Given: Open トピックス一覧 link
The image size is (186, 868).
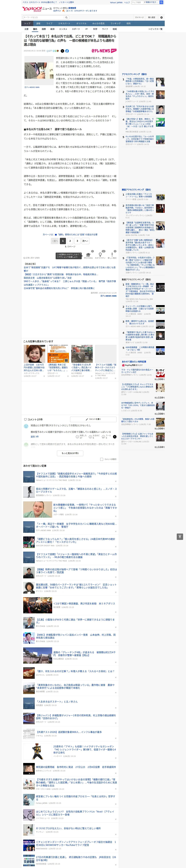Looking at the screenshot, I should (x=155, y=29).
